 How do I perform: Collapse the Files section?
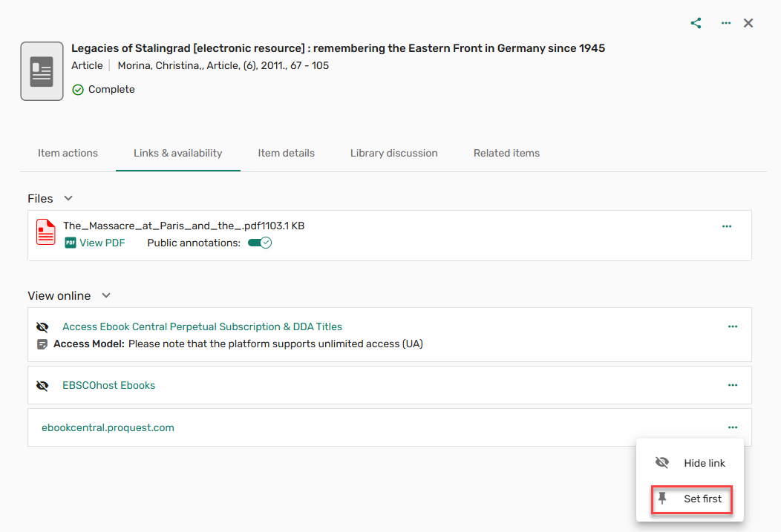coord(68,198)
